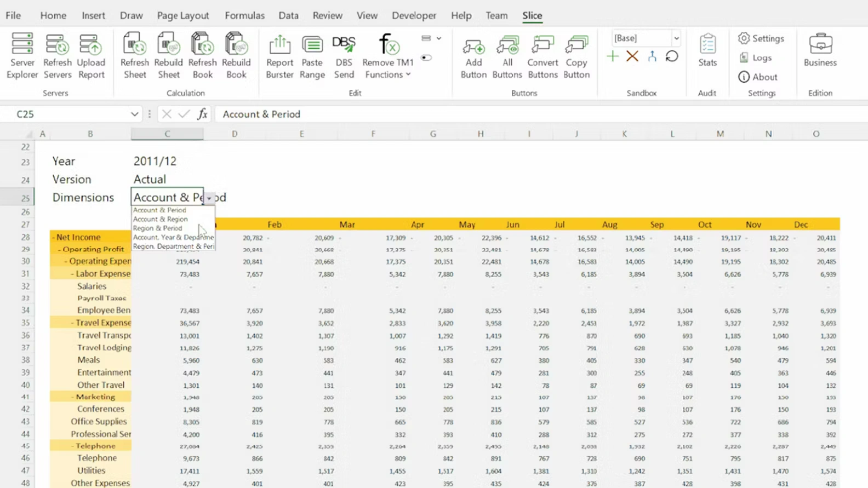Switch to the Formulas ribbon tab

click(244, 15)
